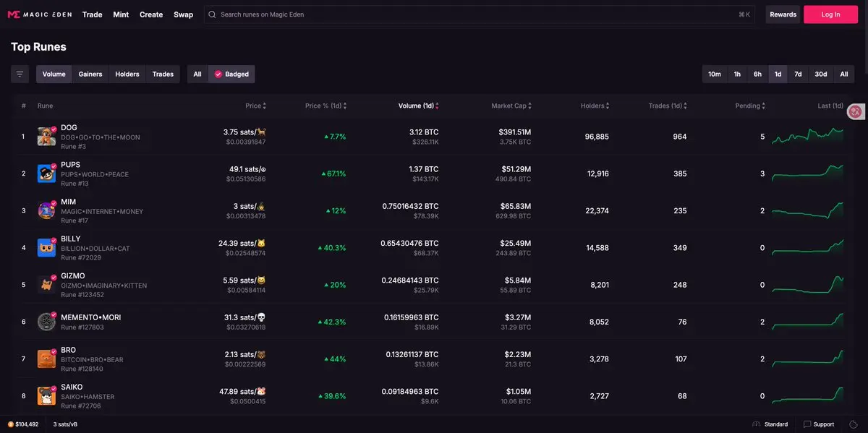Open BRO rune avatar image
This screenshot has height=433, width=868.
click(47, 359)
